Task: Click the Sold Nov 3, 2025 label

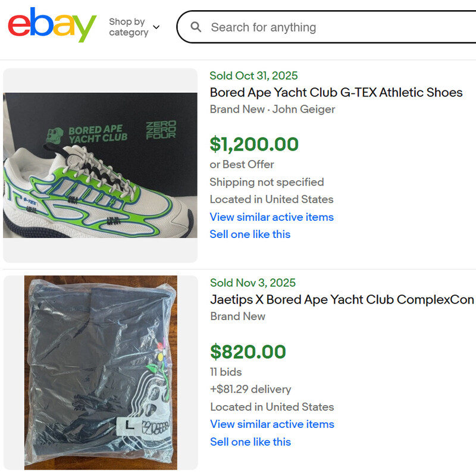Action: pos(252,283)
